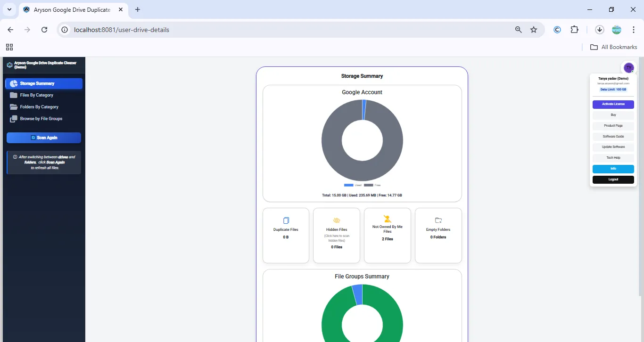Bookmark this page with star icon
This screenshot has height=342, width=644.
click(x=534, y=30)
